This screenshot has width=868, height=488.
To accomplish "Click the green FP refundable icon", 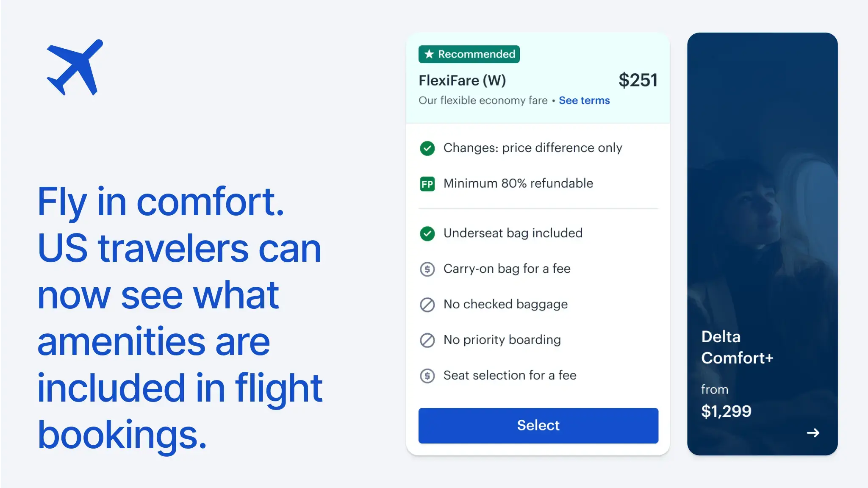I will [427, 184].
